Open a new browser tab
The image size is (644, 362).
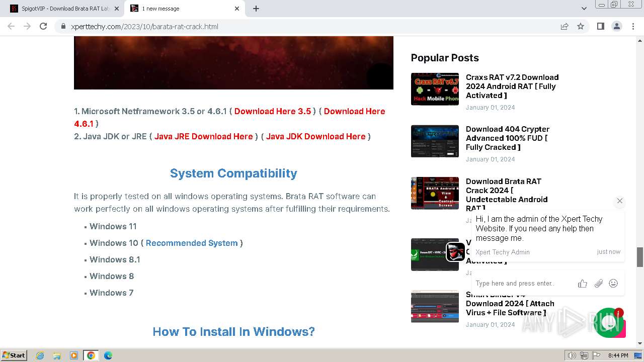point(256,9)
